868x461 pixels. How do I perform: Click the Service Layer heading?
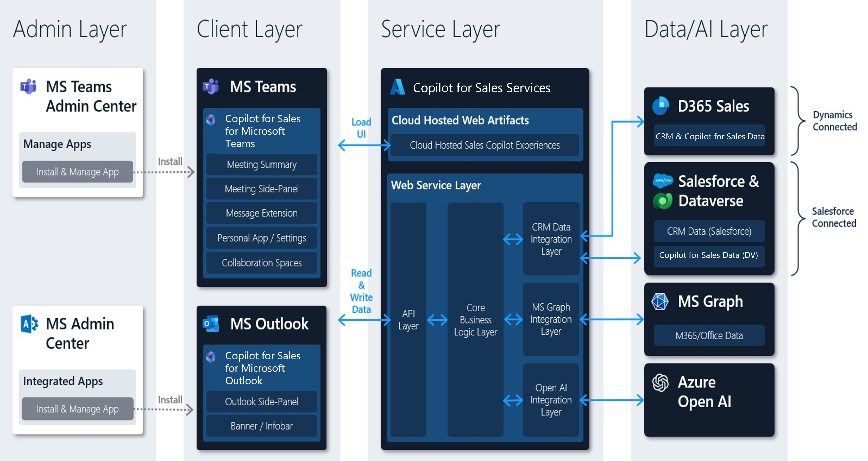[x=441, y=30]
